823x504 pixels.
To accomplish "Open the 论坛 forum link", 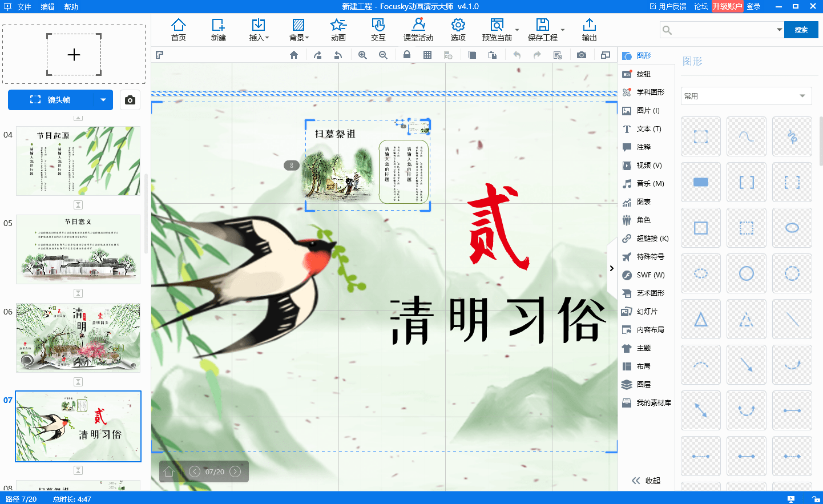I will coord(701,6).
